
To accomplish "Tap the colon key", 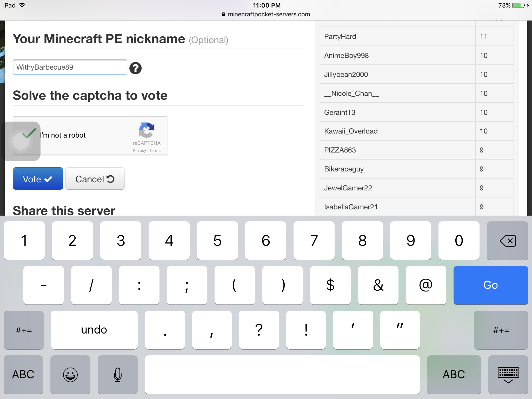I will pyautogui.click(x=139, y=285).
